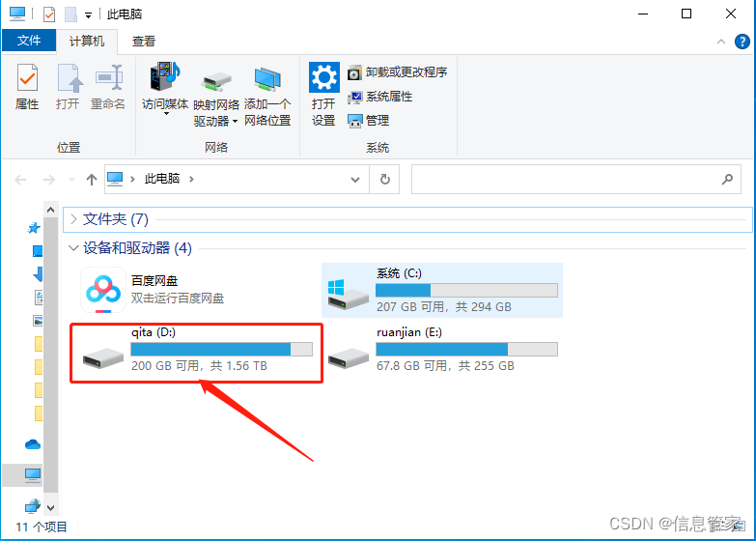Click the qita (D:) usage bar
This screenshot has width=756, height=541.
coord(222,349)
